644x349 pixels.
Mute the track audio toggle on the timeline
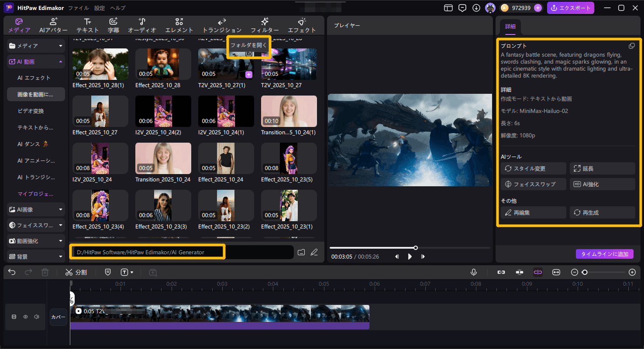(x=36, y=317)
